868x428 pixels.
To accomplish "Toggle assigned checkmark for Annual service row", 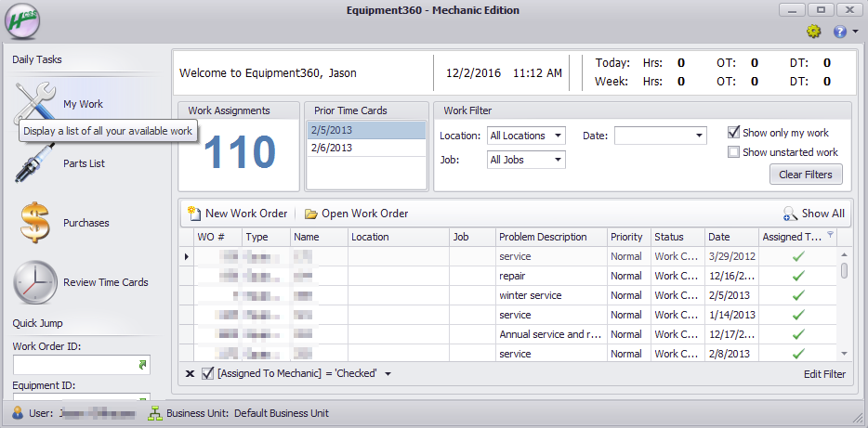I will click(x=797, y=334).
